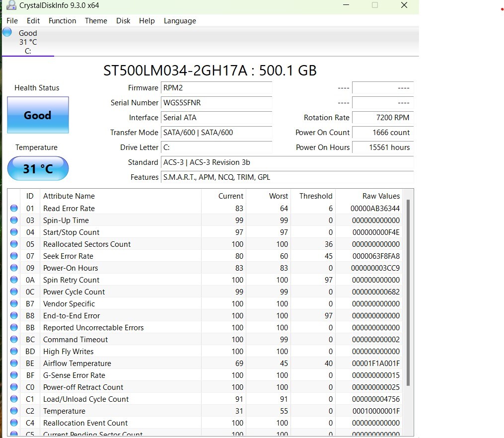Open the Theme menu
This screenshot has width=504, height=438.
click(96, 21)
